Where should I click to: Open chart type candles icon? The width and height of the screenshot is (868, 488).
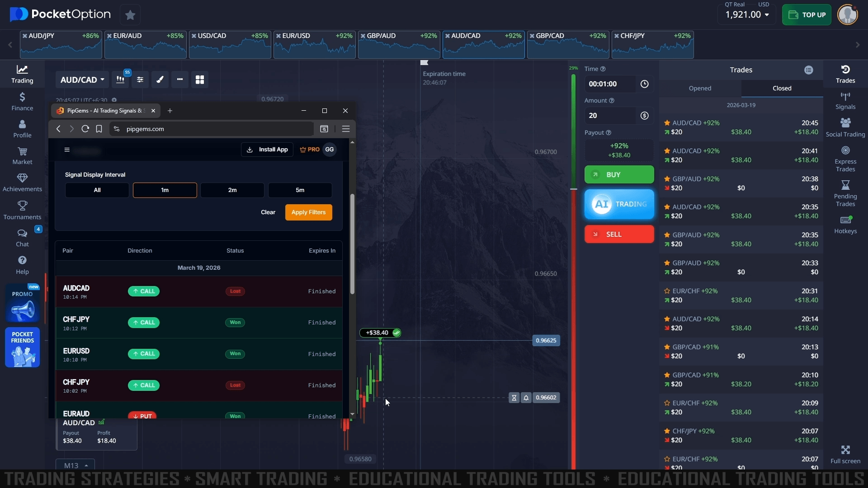[x=120, y=80]
